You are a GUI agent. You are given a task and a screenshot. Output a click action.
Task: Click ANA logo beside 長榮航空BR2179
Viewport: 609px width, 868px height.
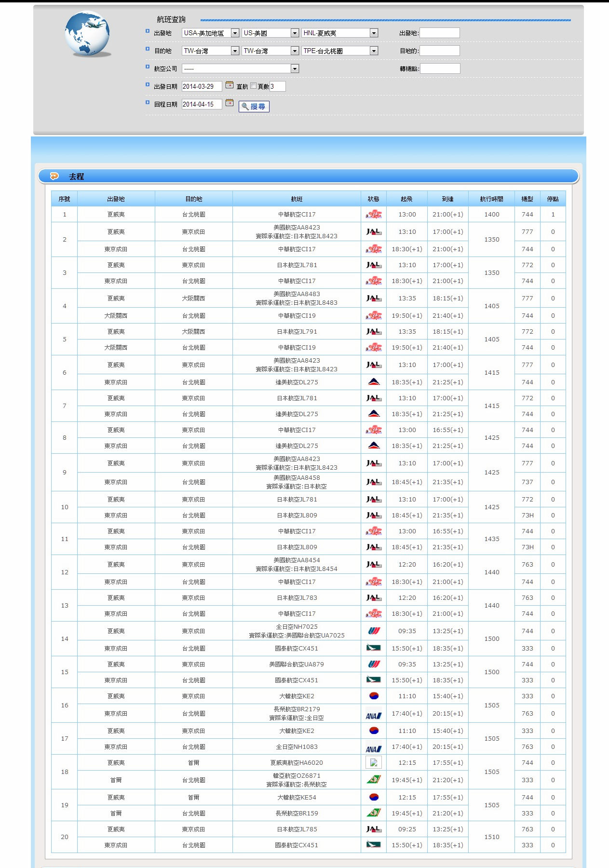pos(374,714)
